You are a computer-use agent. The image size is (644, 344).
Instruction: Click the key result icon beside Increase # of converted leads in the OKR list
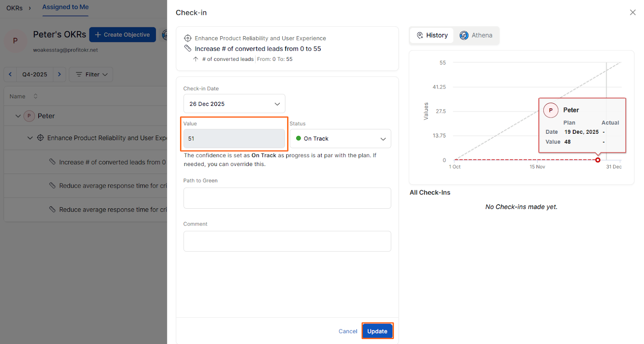[x=52, y=162]
